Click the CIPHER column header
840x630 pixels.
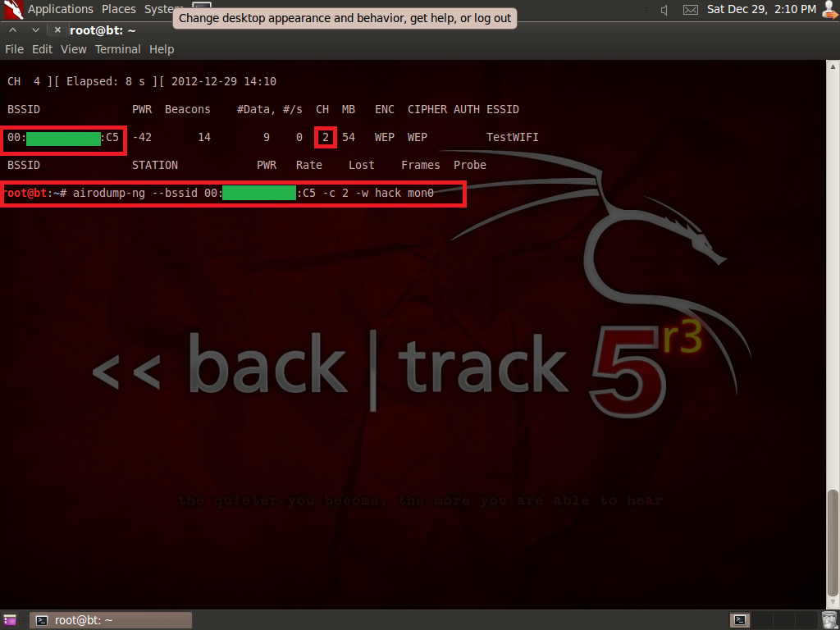click(x=427, y=109)
